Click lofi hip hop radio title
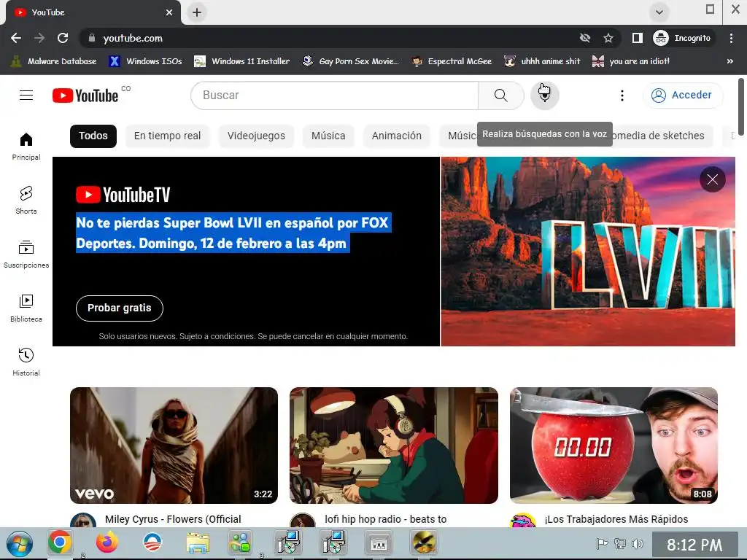The image size is (747, 560). [x=386, y=519]
